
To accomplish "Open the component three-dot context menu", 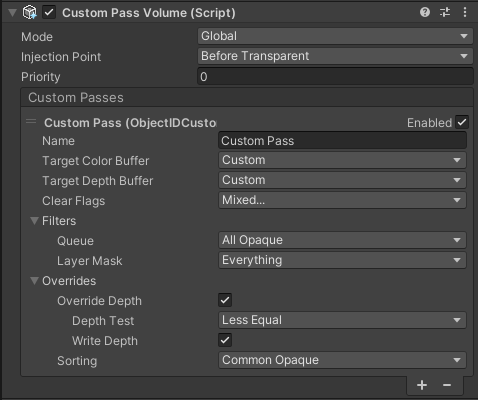I will point(465,13).
